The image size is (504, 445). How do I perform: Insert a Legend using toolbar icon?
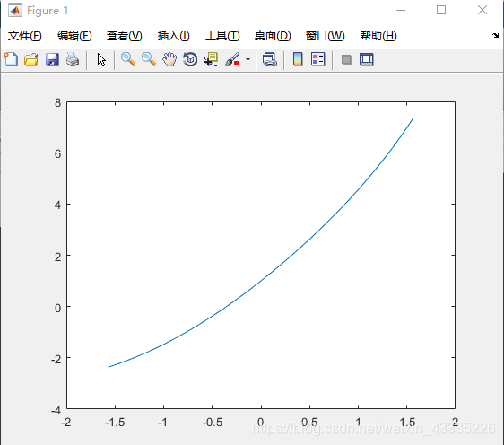pyautogui.click(x=317, y=59)
